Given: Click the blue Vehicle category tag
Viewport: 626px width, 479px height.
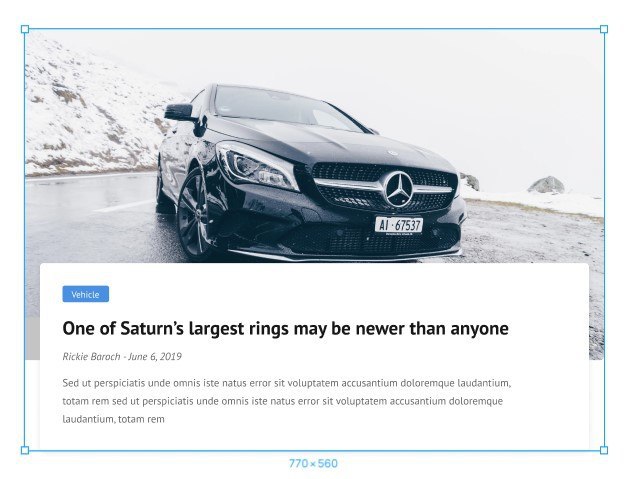Looking at the screenshot, I should pos(86,294).
